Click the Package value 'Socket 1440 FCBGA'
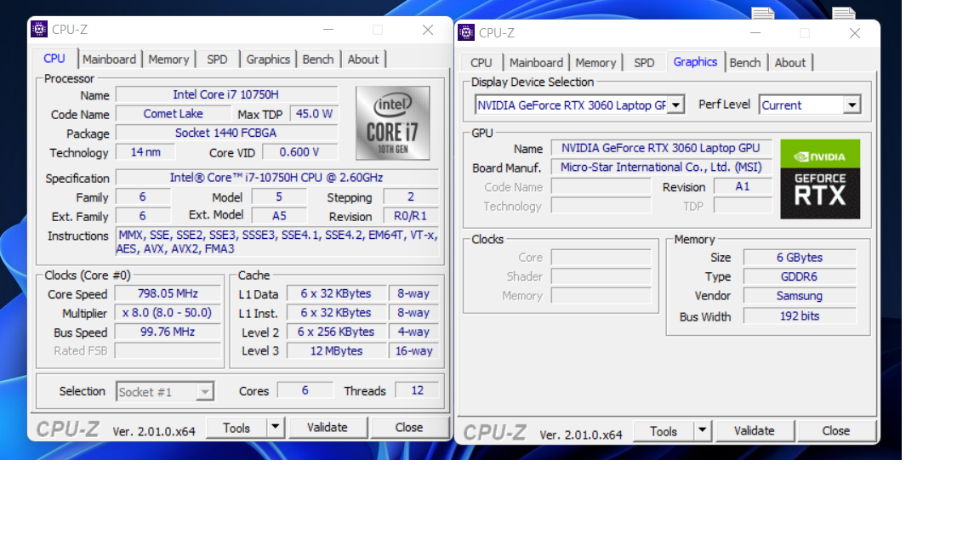This screenshot has width=980, height=551. tap(226, 133)
